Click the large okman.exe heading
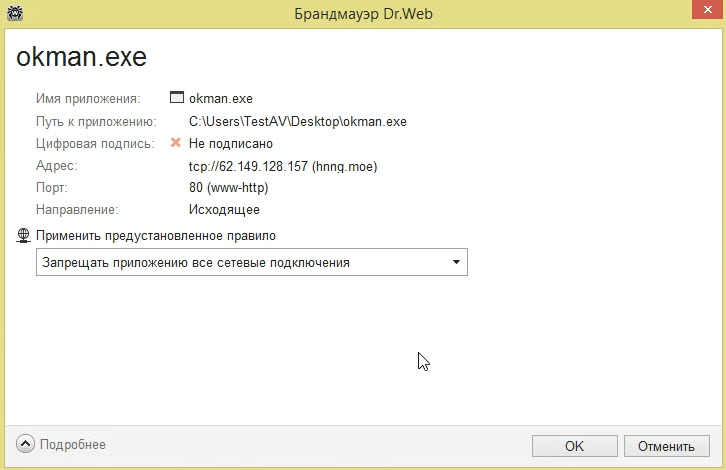Image resolution: width=726 pixels, height=470 pixels. pyautogui.click(x=81, y=57)
